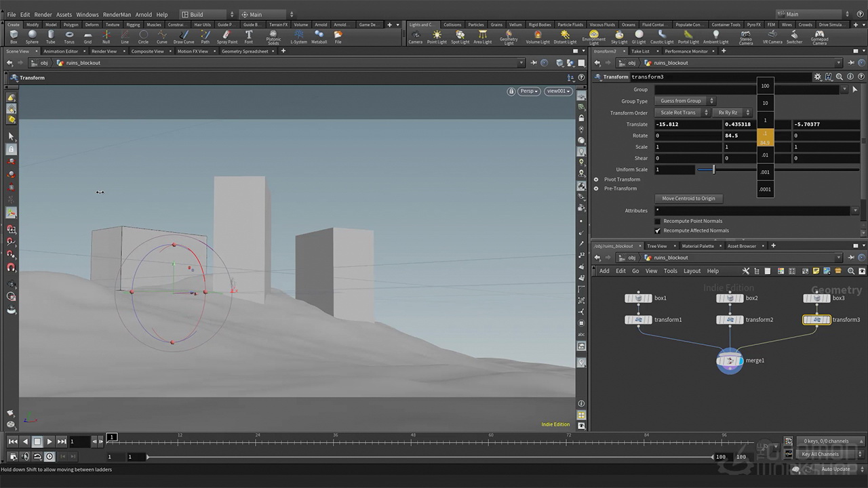Screen dimensions: 868x488
Task: Open parameter gear menu for transform3
Action: [x=818, y=77]
